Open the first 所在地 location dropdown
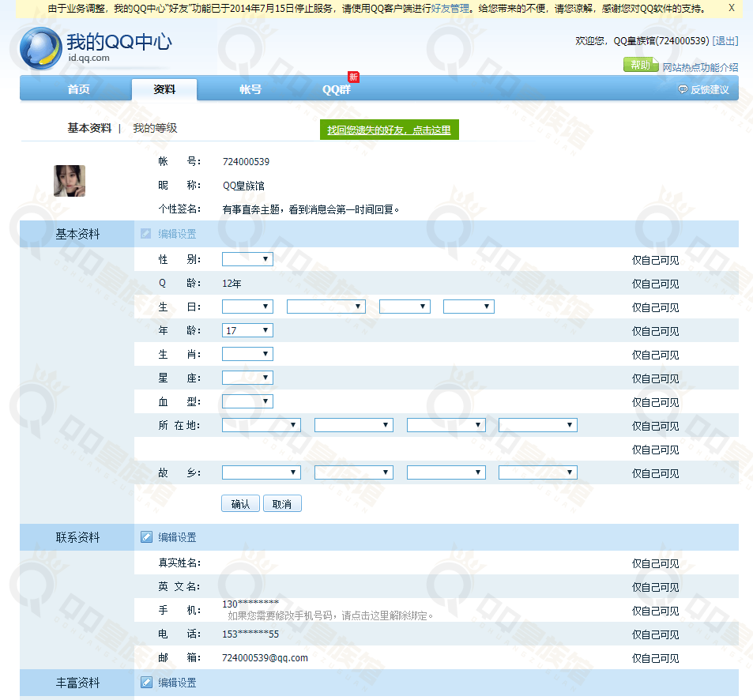753x700 pixels. pyautogui.click(x=261, y=424)
